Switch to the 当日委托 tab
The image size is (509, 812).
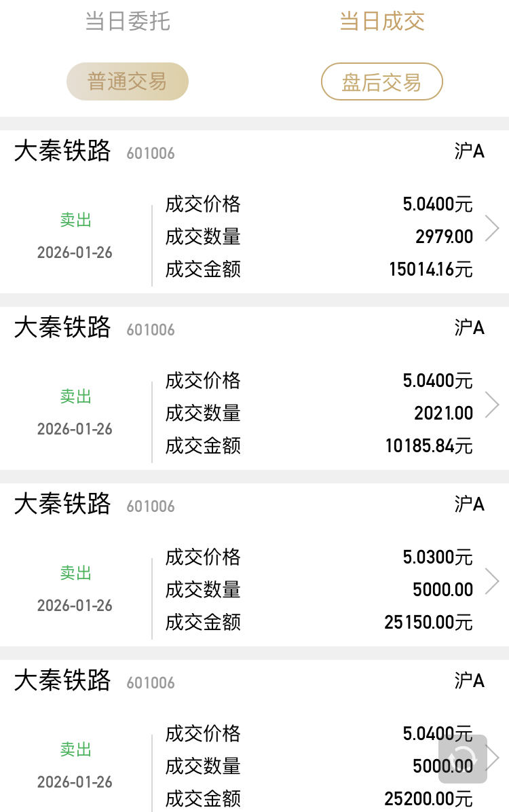pyautogui.click(x=128, y=21)
